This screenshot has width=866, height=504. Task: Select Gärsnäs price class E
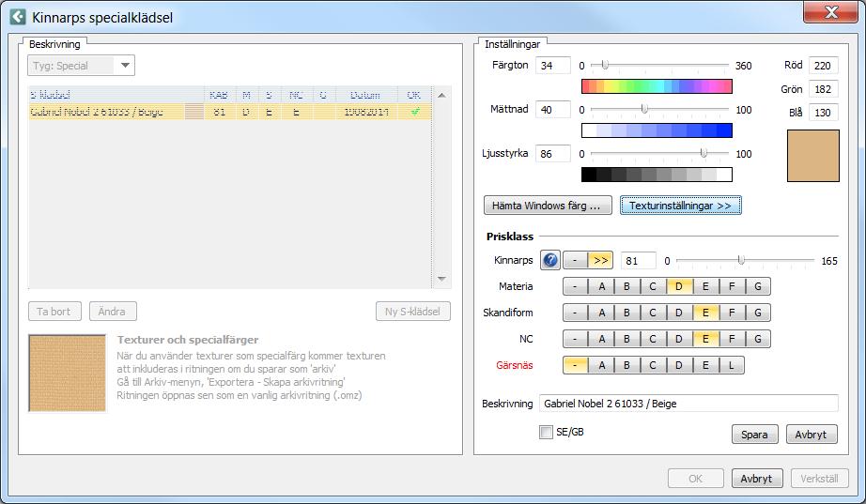click(705, 365)
